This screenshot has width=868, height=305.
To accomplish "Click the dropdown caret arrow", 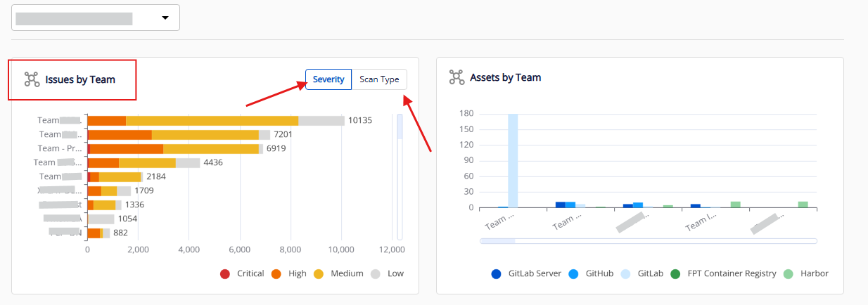I will 165,18.
